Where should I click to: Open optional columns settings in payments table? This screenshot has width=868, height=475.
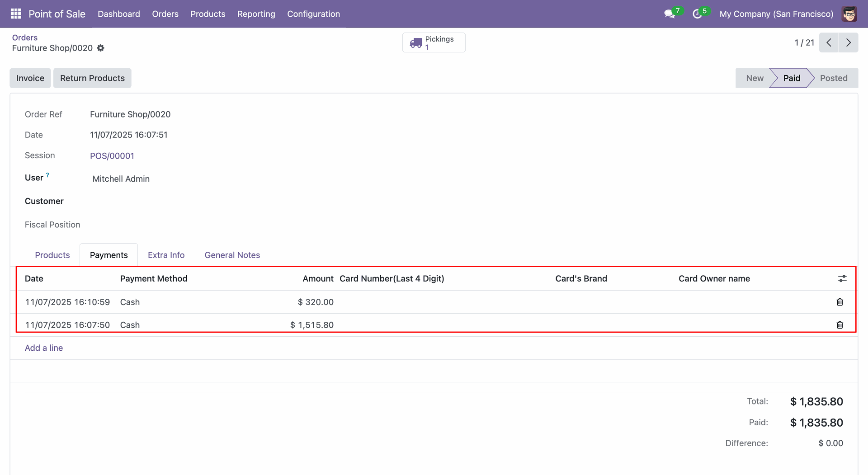tap(842, 278)
